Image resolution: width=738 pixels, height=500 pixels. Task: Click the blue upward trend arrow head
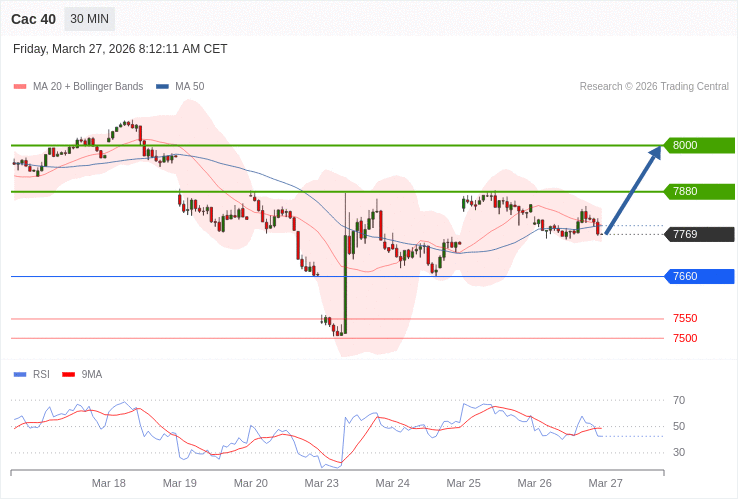pyautogui.click(x=655, y=153)
